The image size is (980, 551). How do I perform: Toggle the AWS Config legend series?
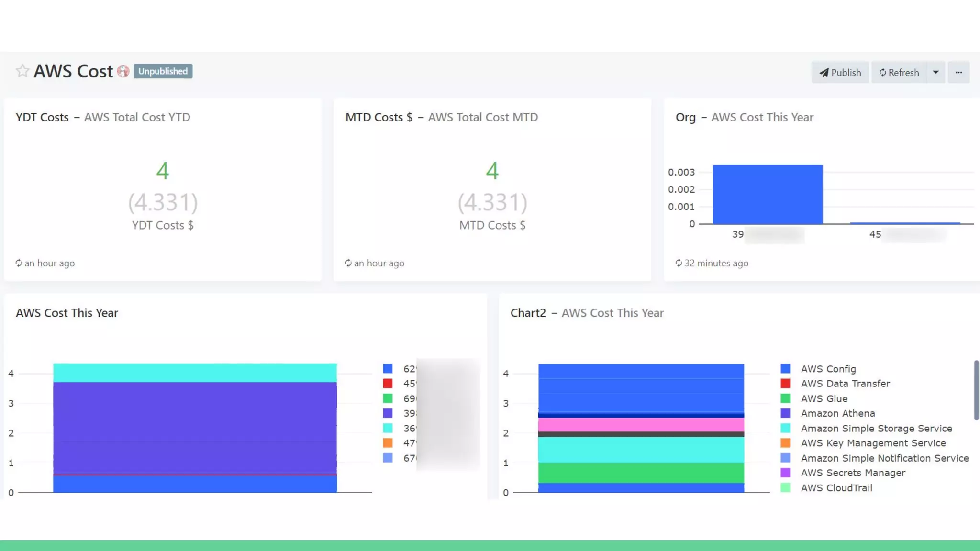click(828, 369)
